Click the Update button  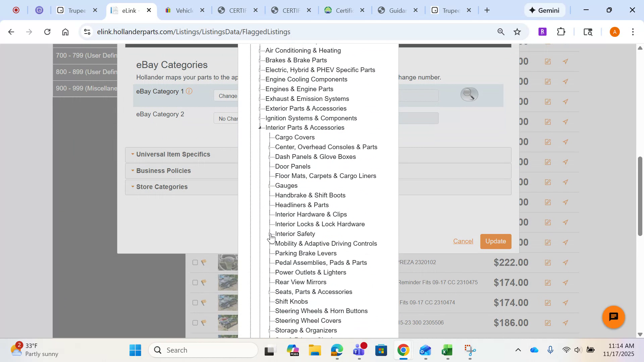pos(495,241)
